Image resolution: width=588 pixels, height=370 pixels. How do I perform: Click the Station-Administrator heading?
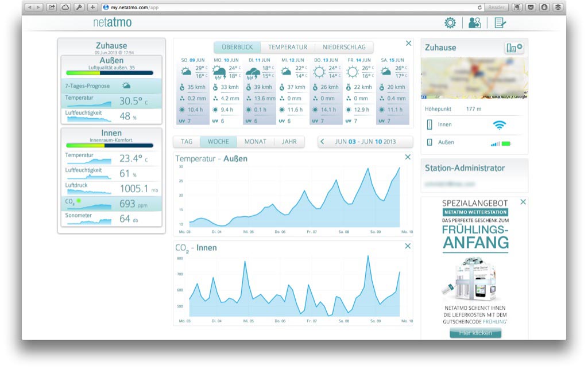point(465,168)
